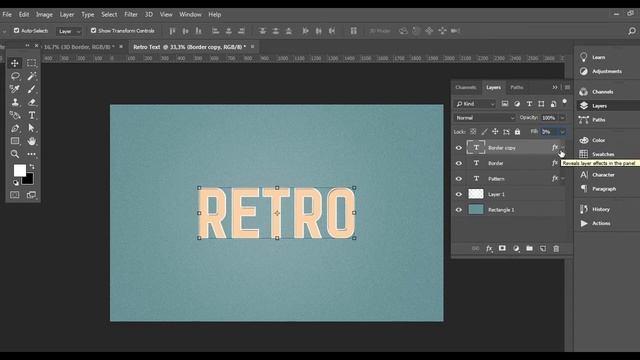Click the black background color swatch
Screen dimensions: 640x360
(x=29, y=180)
